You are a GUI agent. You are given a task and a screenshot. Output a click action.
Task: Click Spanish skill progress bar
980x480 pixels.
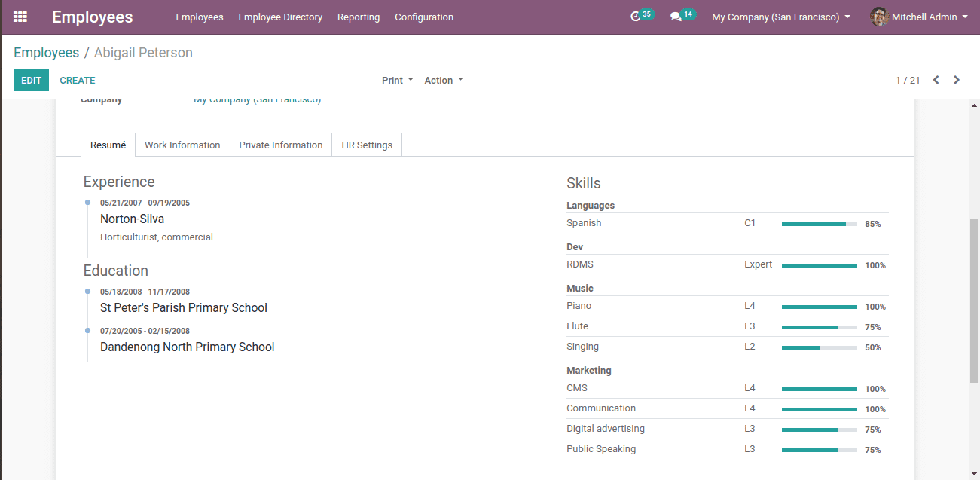820,224
